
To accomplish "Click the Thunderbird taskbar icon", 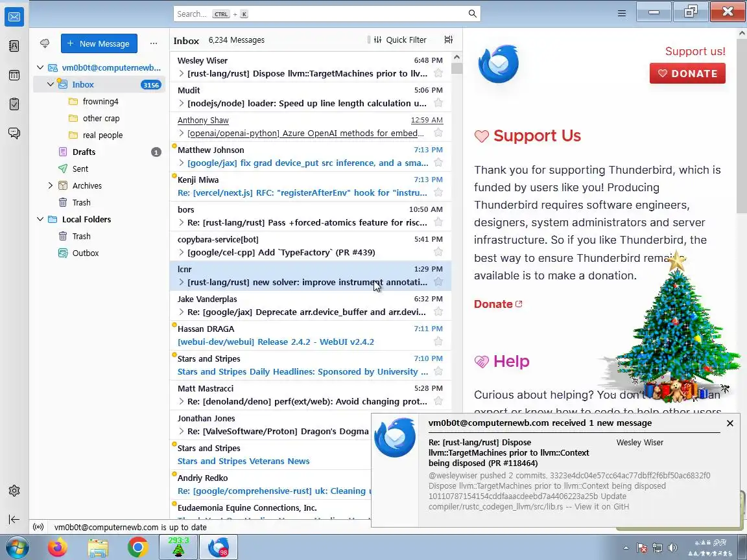I will tap(218, 547).
